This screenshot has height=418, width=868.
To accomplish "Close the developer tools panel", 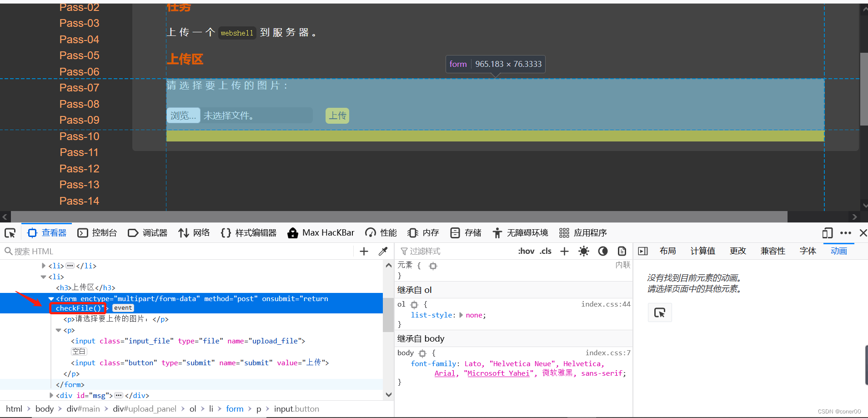I will coord(863,233).
